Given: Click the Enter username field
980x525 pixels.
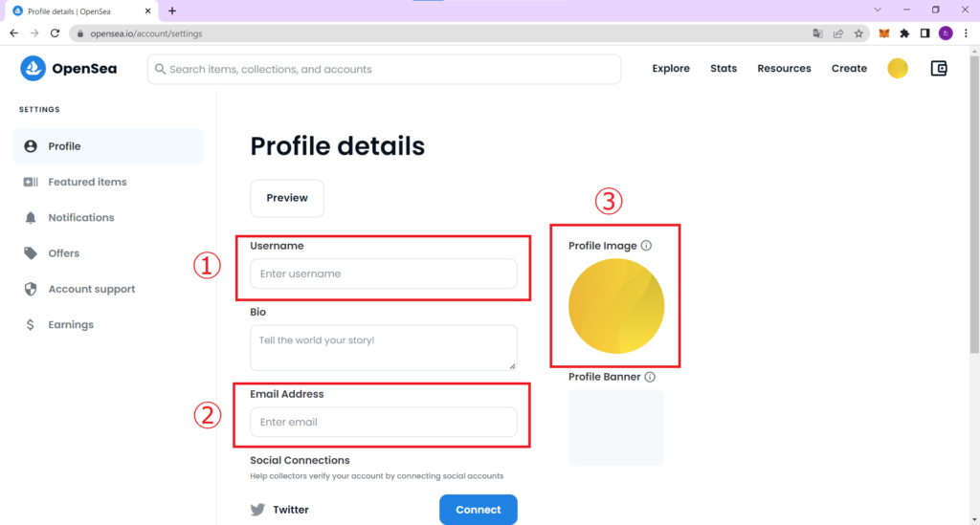Looking at the screenshot, I should [384, 273].
